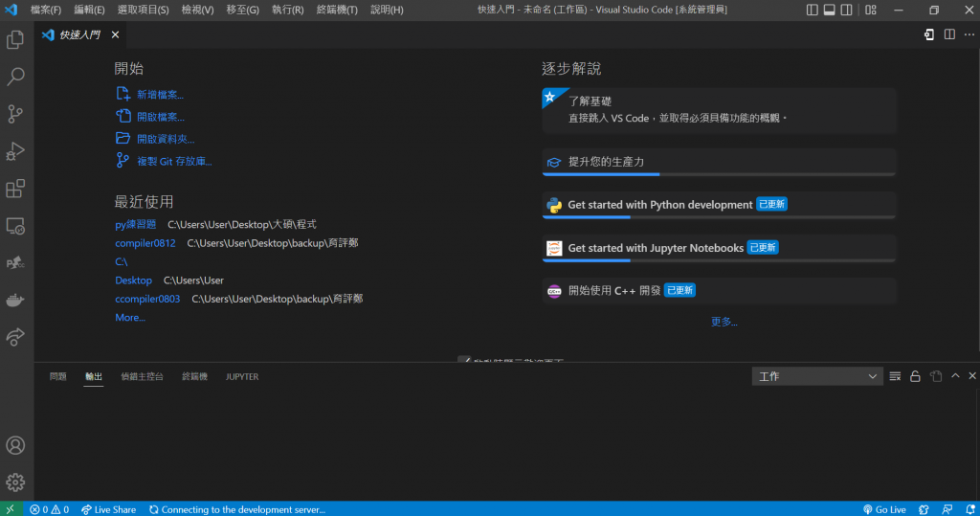Toggle secondary side bar visibility
This screenshot has width=980, height=516.
(x=846, y=10)
